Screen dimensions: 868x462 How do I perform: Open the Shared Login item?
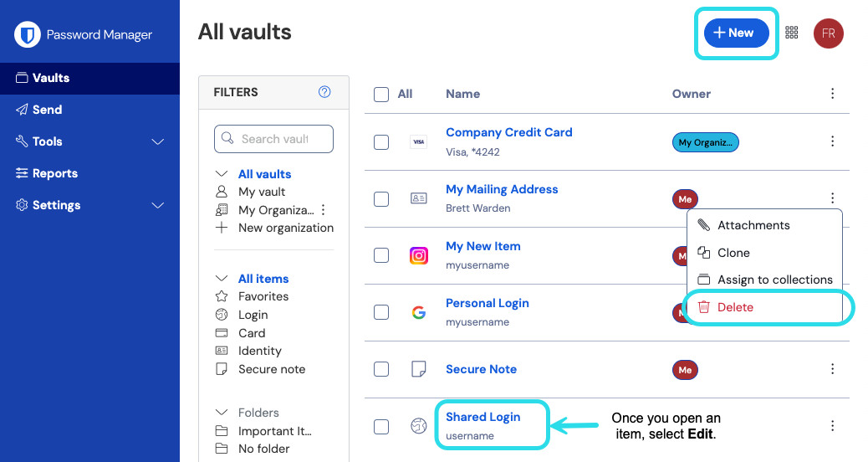coord(483,417)
